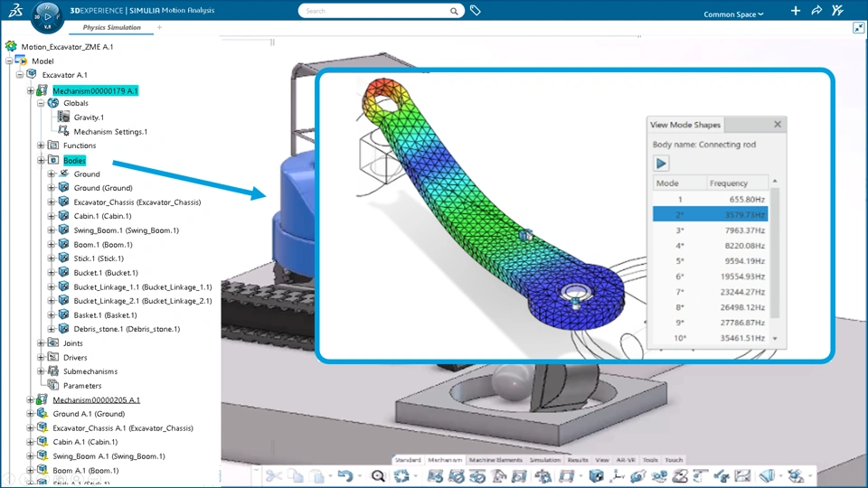Open the Machine Elements tab
Screen dimensions: 868x488
click(495, 460)
